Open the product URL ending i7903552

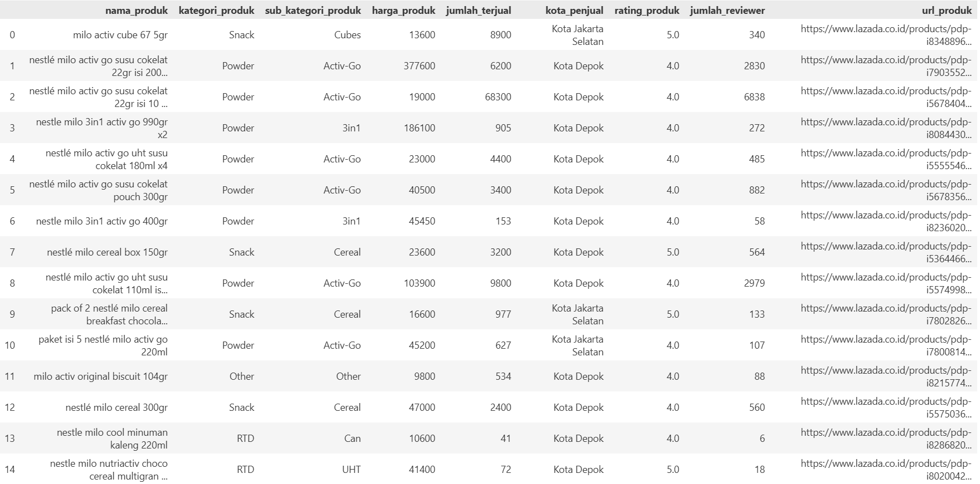[886, 66]
